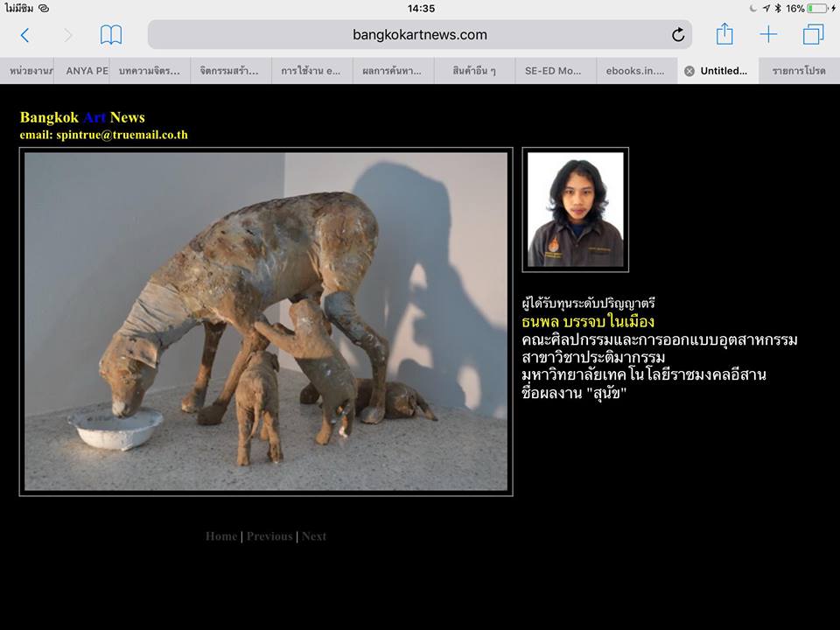Click the Home link
The height and width of the screenshot is (630, 840).
click(x=221, y=536)
